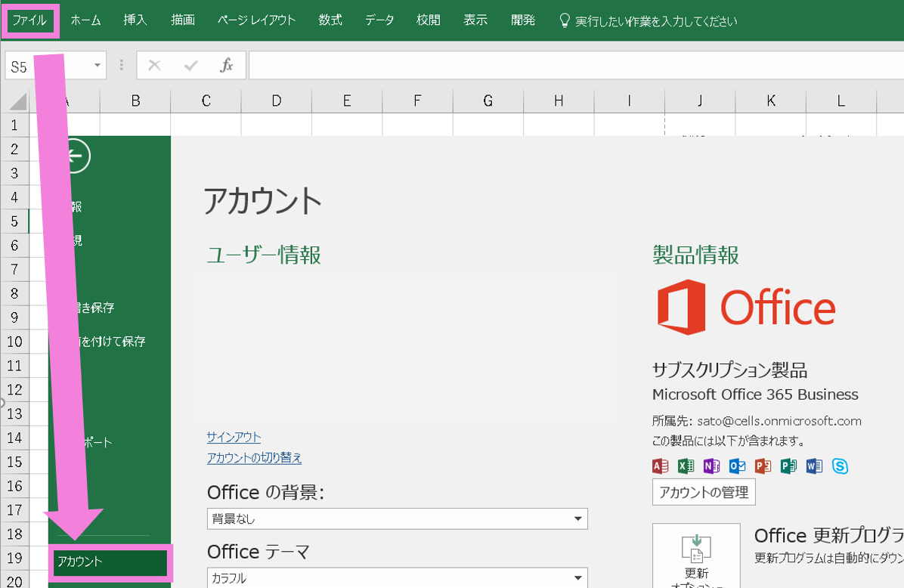The width and height of the screenshot is (904, 588).
Task: Click the Publisher product icon
Action: tap(788, 466)
